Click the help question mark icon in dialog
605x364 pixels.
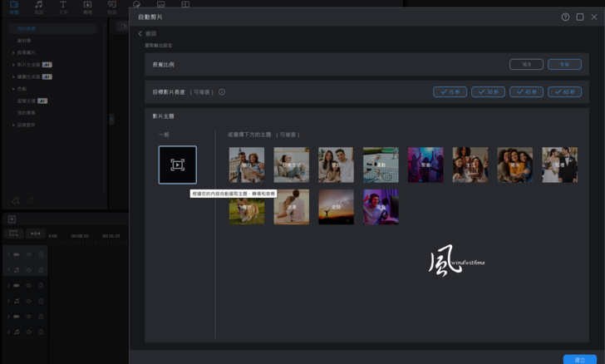click(565, 17)
